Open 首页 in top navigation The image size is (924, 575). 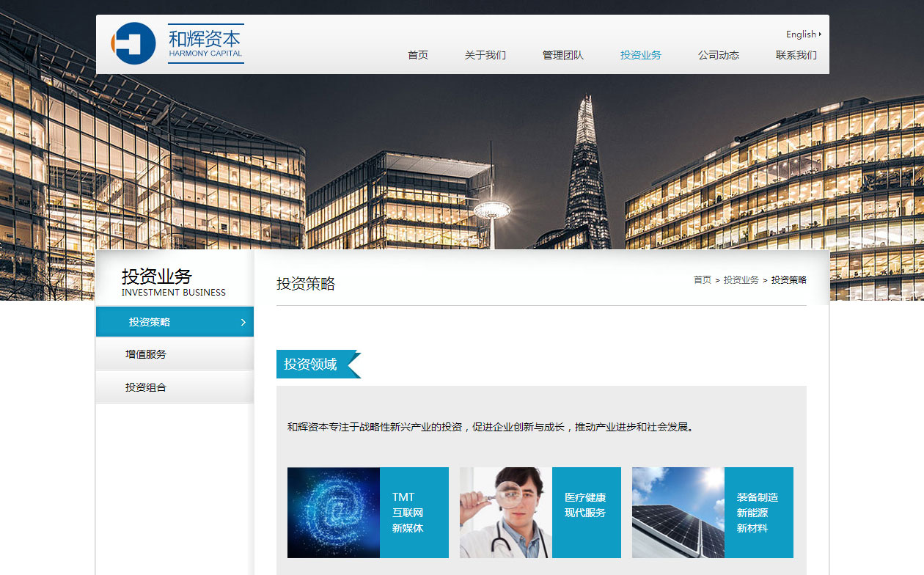click(x=418, y=55)
